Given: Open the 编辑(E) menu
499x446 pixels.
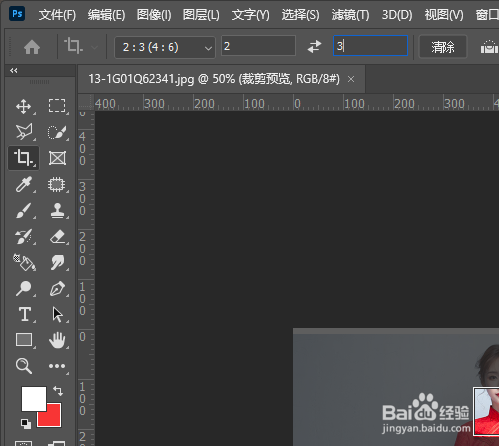Looking at the screenshot, I should (x=106, y=15).
